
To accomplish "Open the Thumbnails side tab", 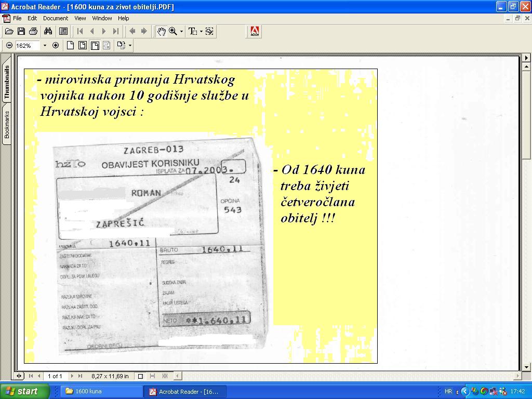I will [x=7, y=82].
